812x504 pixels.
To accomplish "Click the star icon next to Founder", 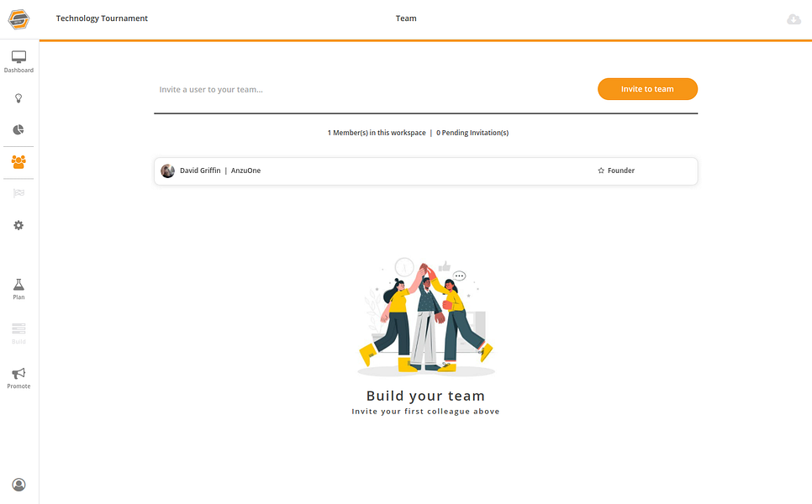I will (601, 171).
